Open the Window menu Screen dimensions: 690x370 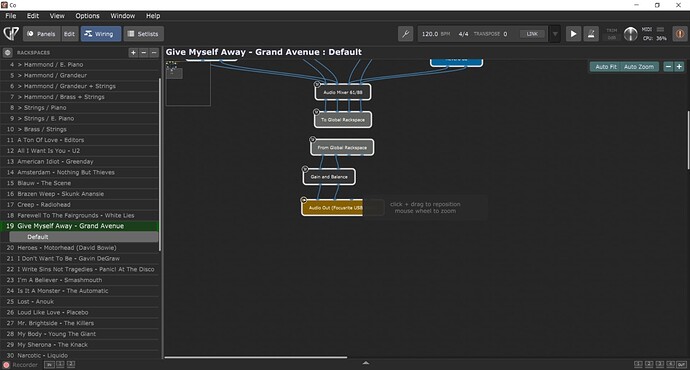122,16
